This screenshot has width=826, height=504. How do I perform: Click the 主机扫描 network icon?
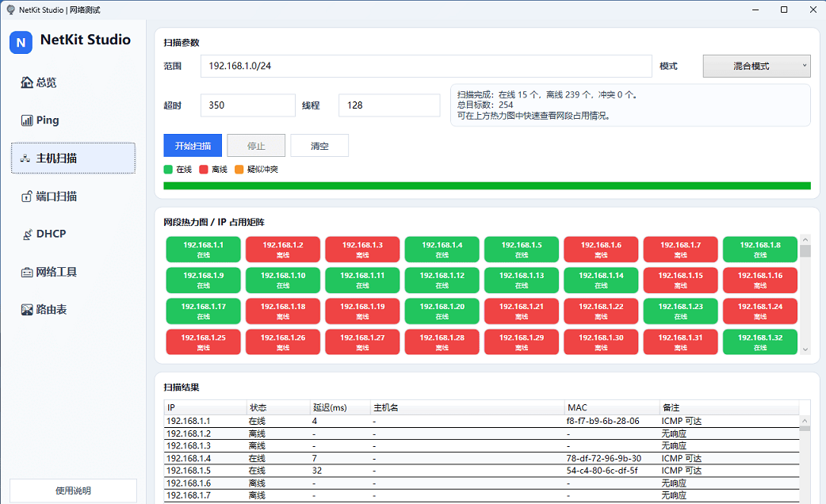(27, 158)
